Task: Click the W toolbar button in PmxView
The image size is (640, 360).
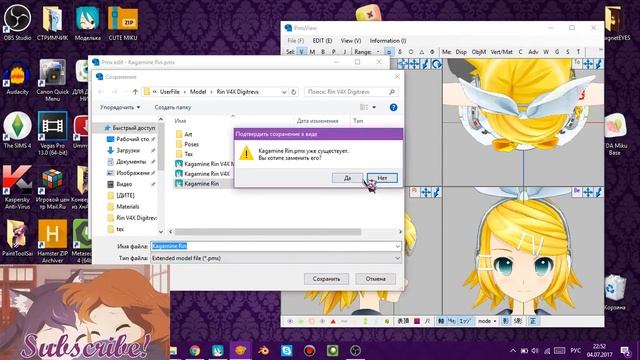Action: pyautogui.click(x=546, y=52)
